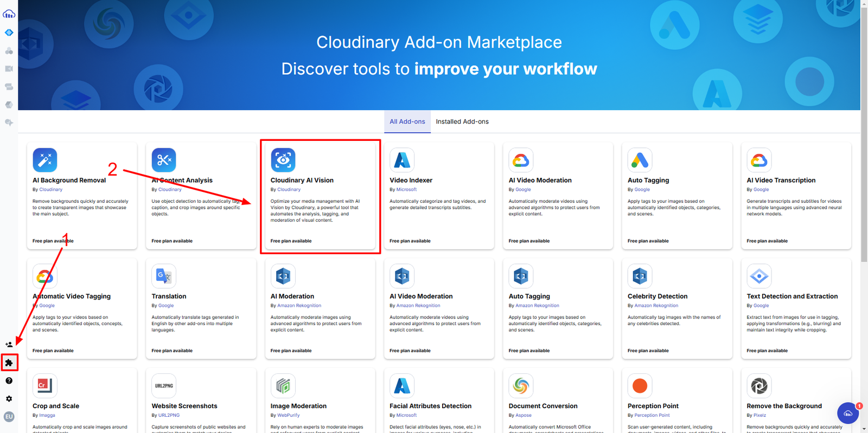Open the settings gear in sidebar

9,398
